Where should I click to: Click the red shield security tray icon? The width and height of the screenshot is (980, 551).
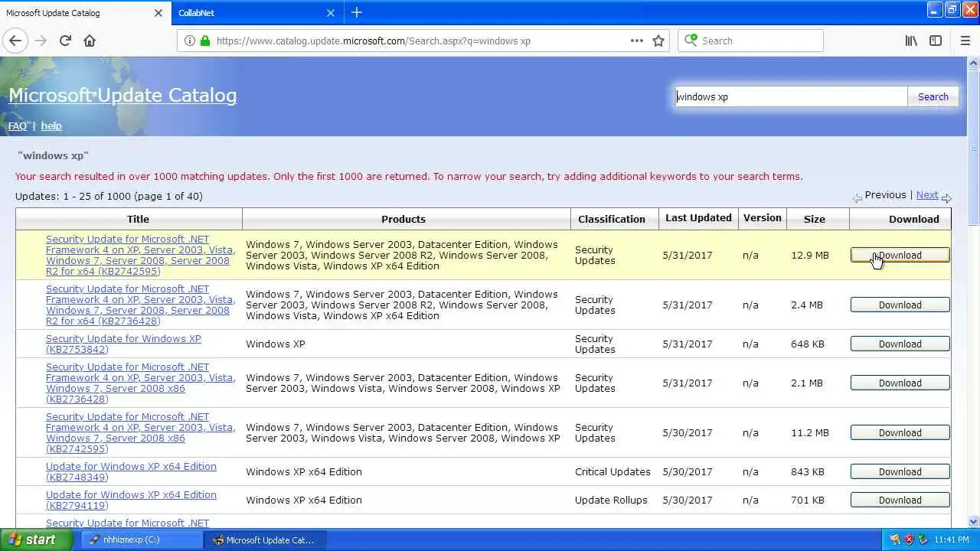909,540
